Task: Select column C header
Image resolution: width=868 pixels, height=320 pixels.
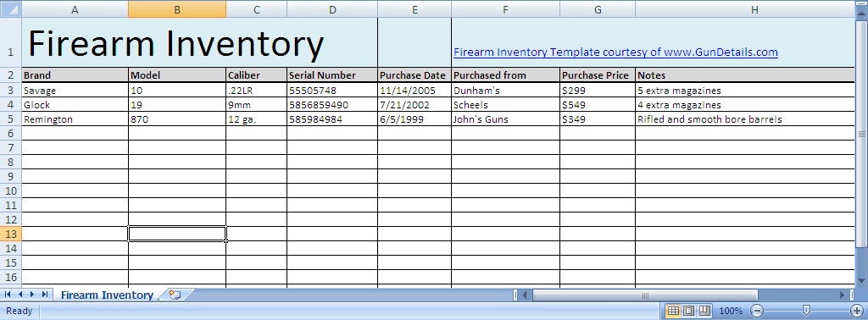Action: point(256,8)
